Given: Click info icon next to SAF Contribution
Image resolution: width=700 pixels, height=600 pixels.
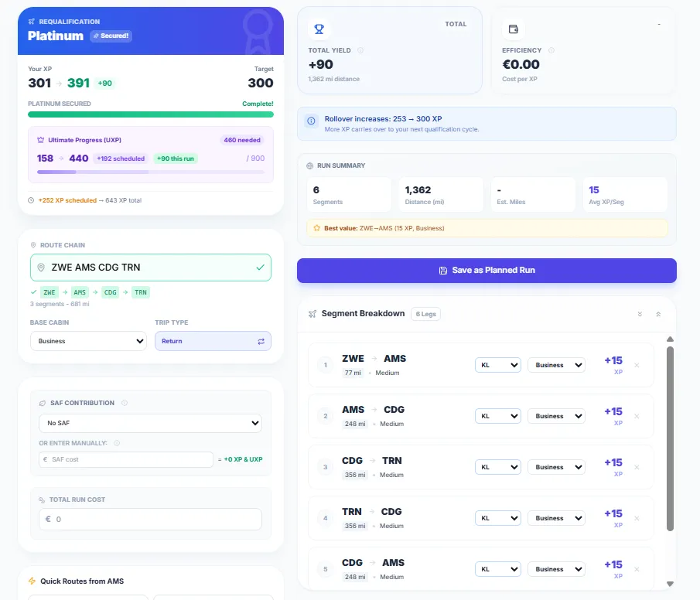Looking at the screenshot, I should point(125,403).
